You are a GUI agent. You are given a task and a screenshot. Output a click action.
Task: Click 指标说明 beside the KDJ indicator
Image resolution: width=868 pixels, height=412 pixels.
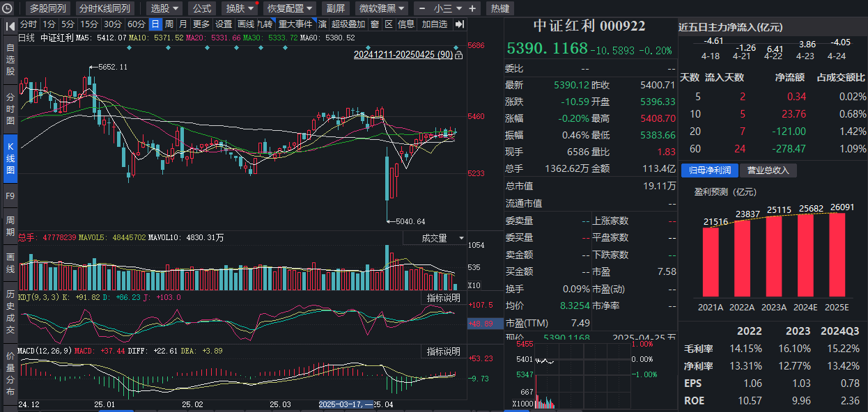(444, 298)
